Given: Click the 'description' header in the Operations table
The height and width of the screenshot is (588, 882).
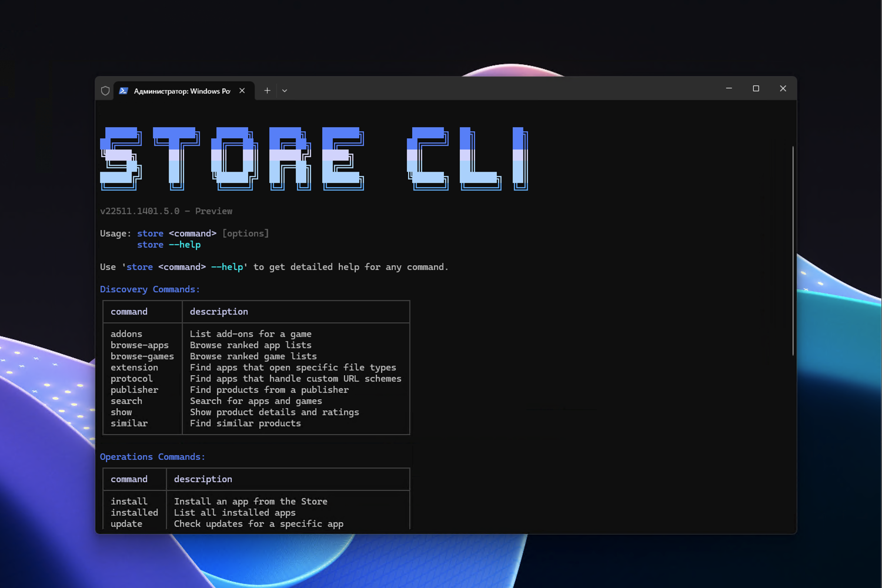Looking at the screenshot, I should [x=203, y=479].
